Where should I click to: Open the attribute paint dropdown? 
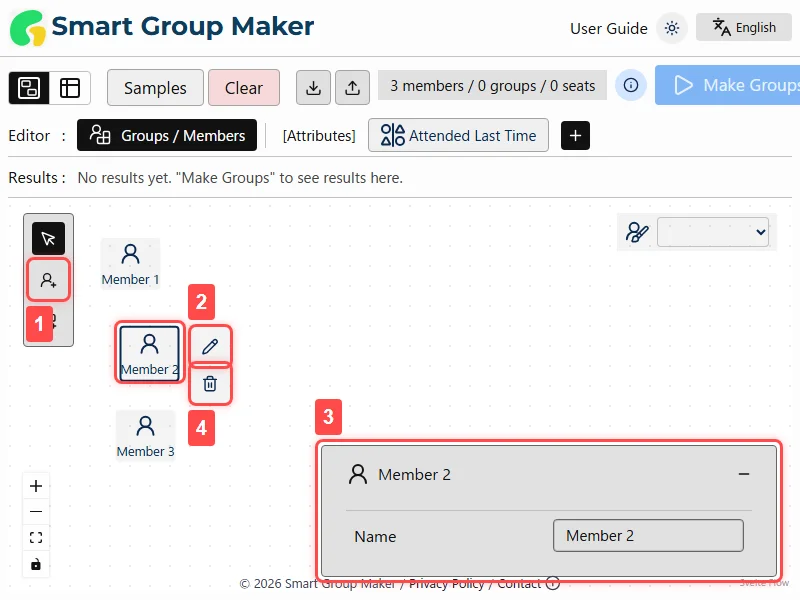(x=713, y=232)
